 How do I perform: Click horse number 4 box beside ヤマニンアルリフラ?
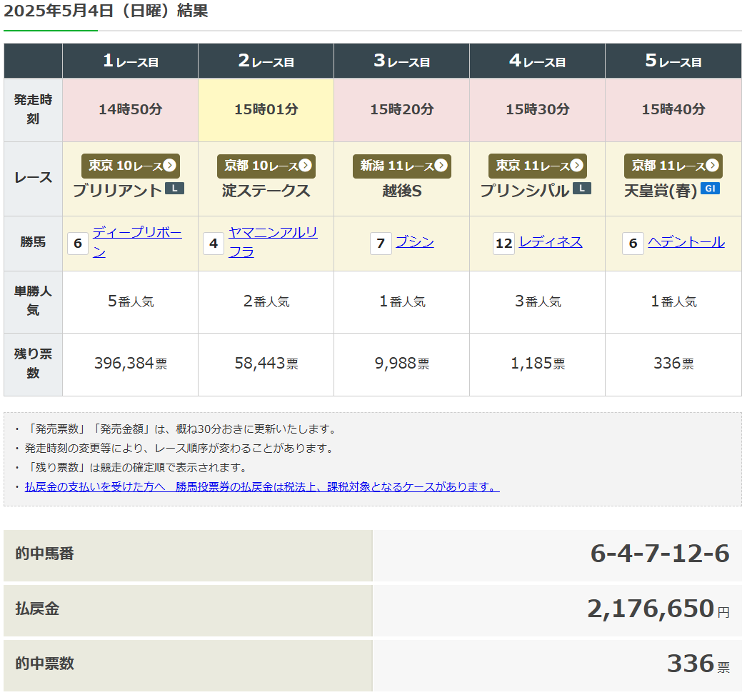click(x=214, y=244)
